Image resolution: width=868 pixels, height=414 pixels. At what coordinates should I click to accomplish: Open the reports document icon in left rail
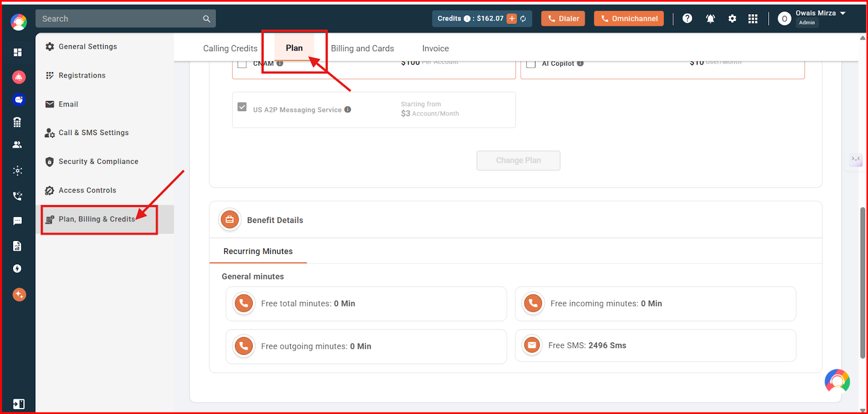pos(17,246)
